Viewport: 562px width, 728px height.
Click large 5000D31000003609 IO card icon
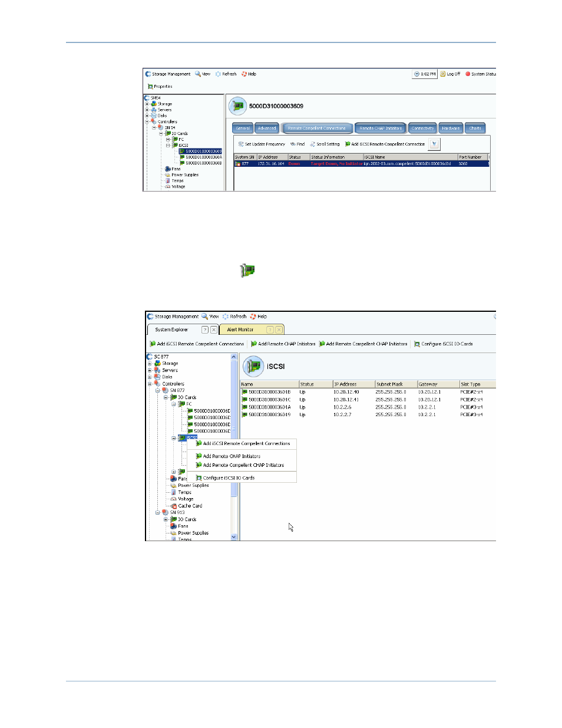click(x=237, y=106)
